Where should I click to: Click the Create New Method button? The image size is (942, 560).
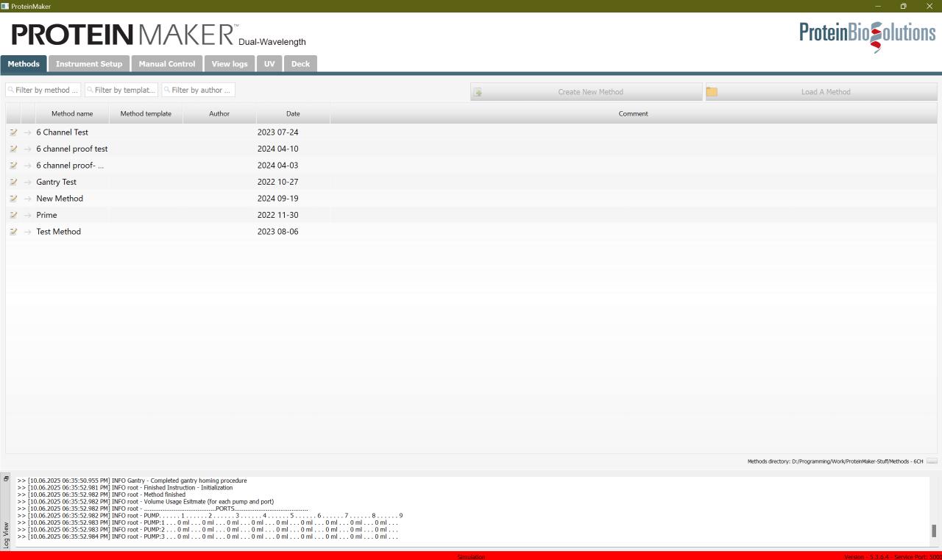tap(587, 92)
